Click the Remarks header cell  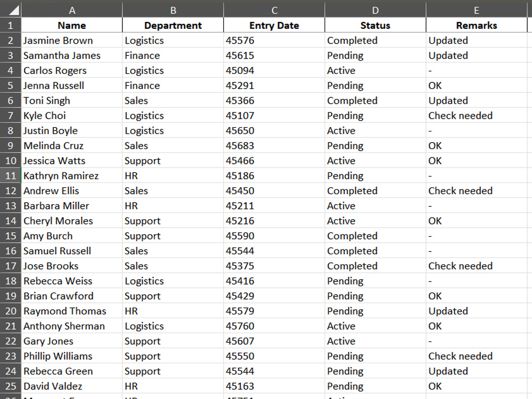(x=476, y=26)
